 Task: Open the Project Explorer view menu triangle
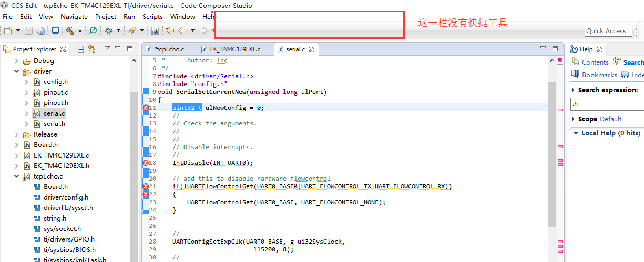pyautogui.click(x=107, y=48)
